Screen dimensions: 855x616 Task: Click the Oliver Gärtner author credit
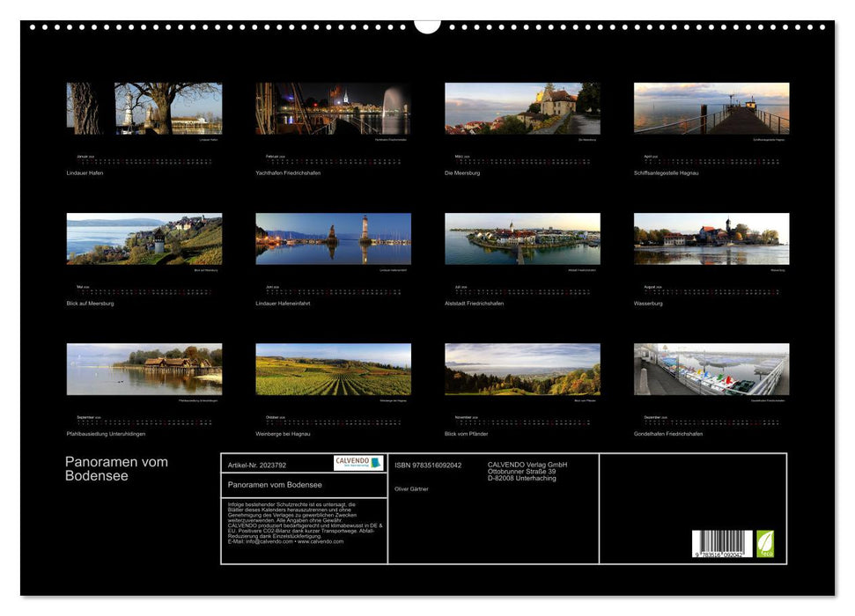point(414,488)
